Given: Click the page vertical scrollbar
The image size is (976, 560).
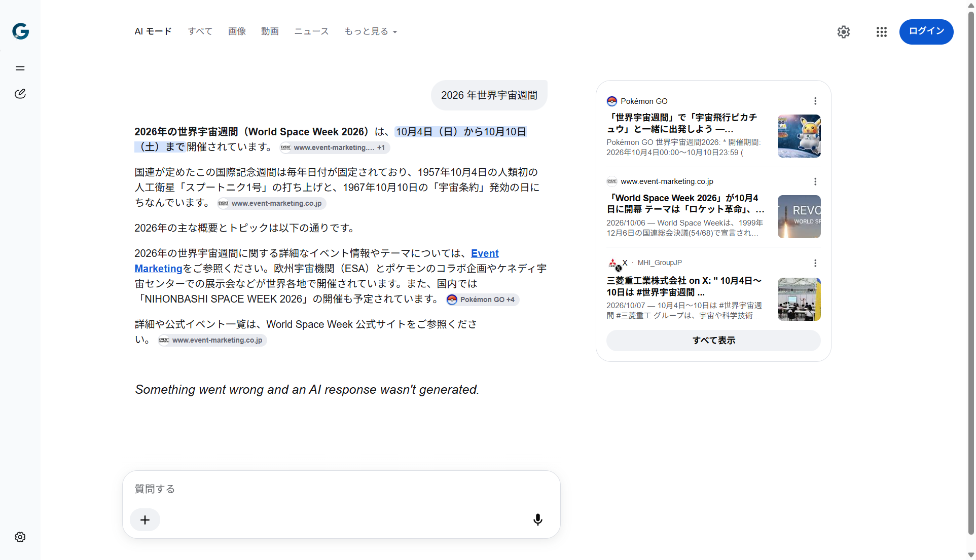Looking at the screenshot, I should (x=971, y=274).
